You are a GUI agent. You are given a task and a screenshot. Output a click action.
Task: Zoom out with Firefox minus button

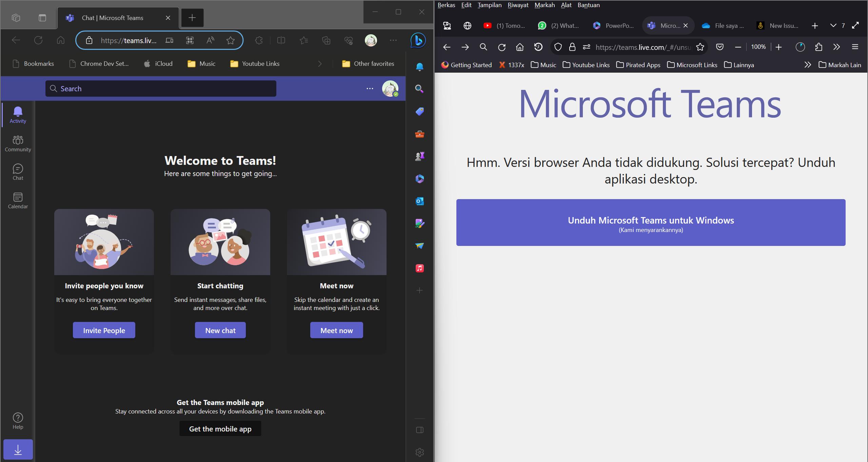pyautogui.click(x=738, y=47)
